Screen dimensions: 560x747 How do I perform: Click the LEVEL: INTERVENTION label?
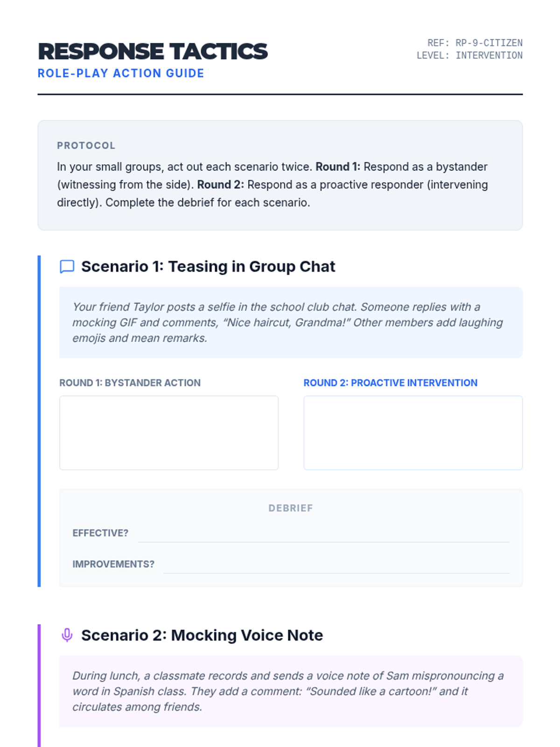[x=469, y=56]
